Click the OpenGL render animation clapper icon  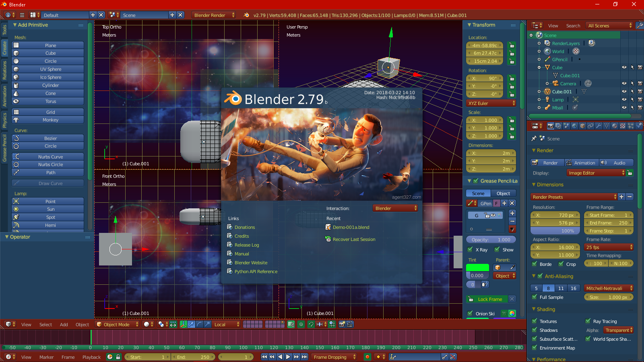click(x=350, y=324)
